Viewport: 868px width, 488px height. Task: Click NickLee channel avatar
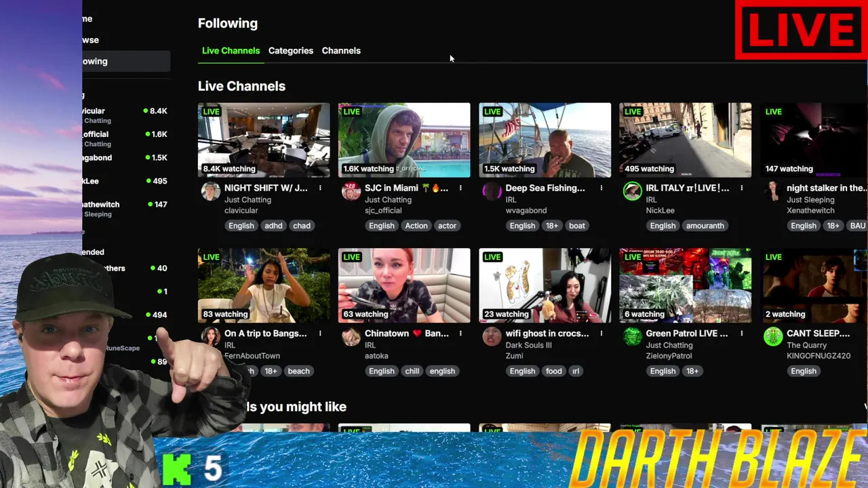tap(632, 191)
